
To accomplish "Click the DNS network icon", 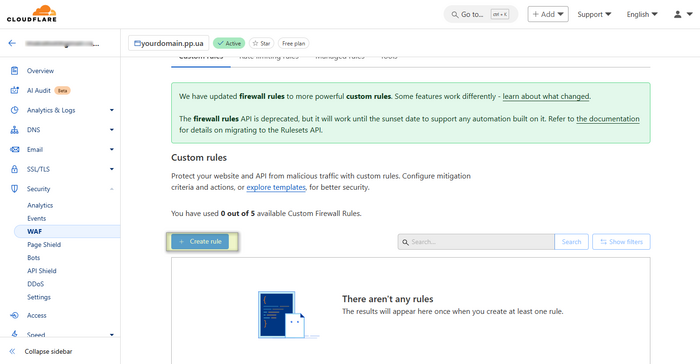I will coord(14,130).
